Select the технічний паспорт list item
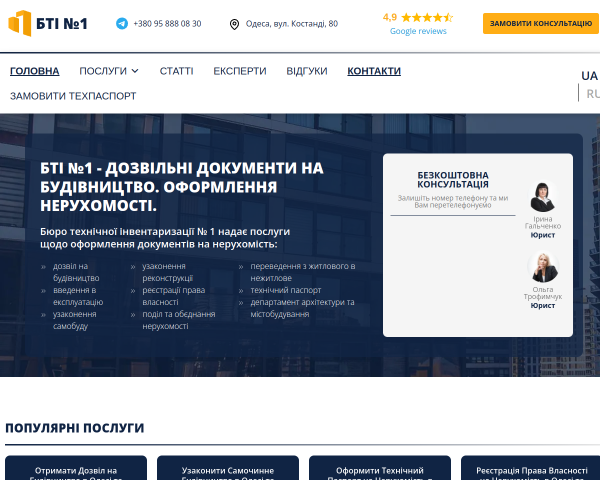This screenshot has width=600, height=480. 286,290
